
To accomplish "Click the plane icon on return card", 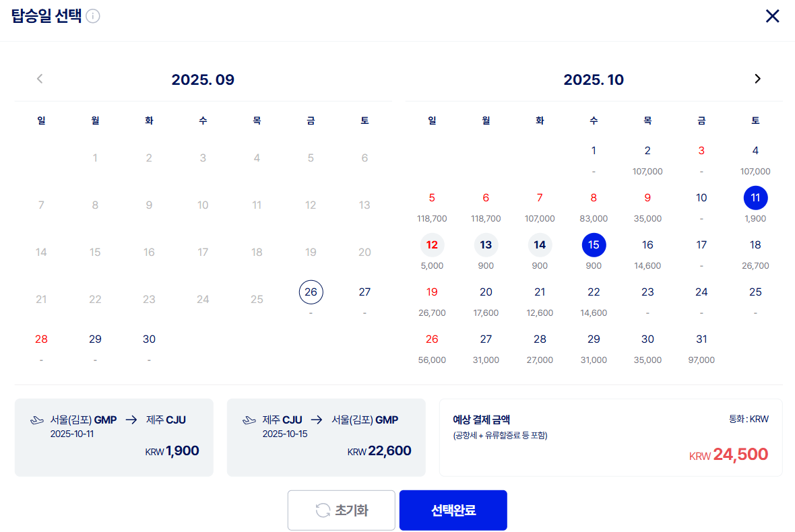I will [249, 420].
